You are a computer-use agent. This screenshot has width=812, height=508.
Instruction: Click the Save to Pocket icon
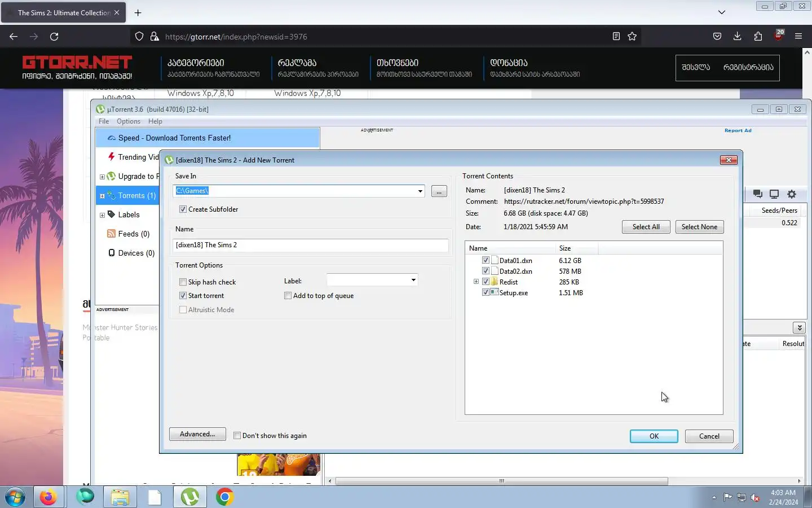click(717, 37)
